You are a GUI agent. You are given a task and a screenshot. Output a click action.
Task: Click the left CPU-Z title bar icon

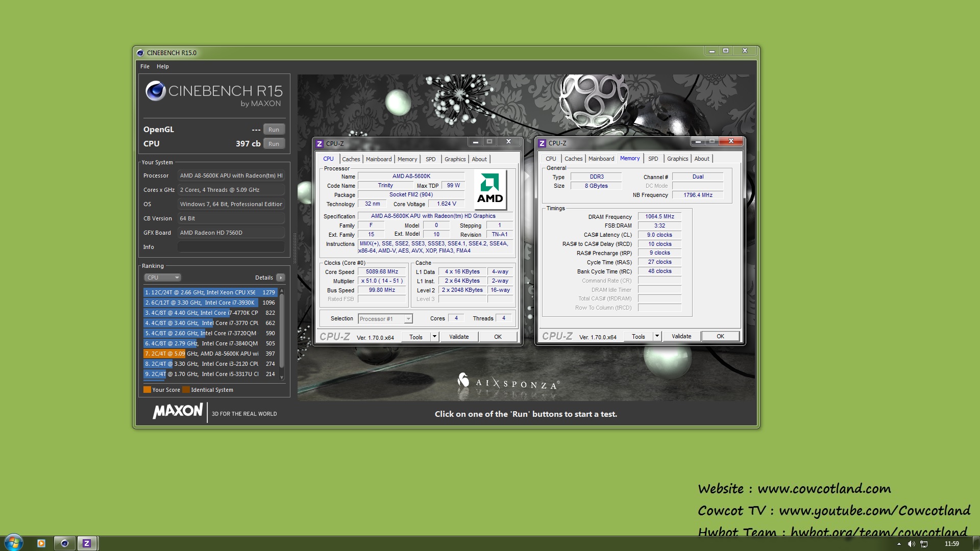(320, 143)
